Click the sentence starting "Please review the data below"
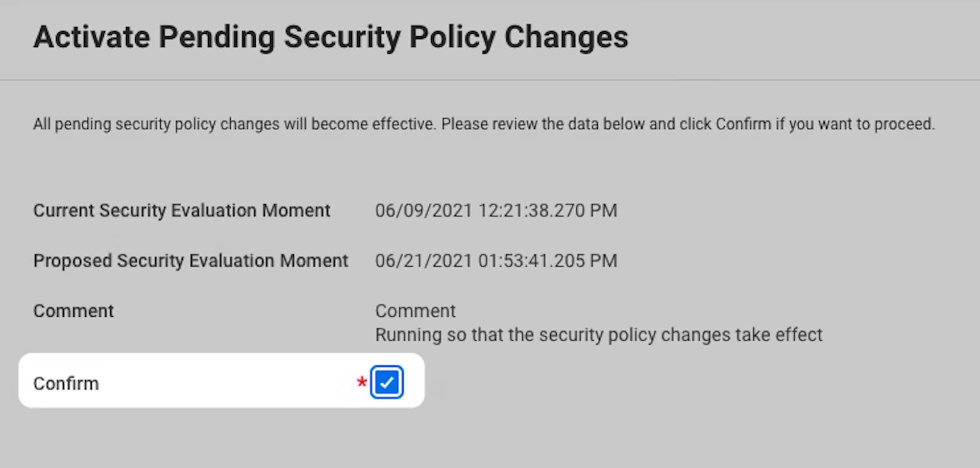The height and width of the screenshot is (468, 980). tap(688, 124)
